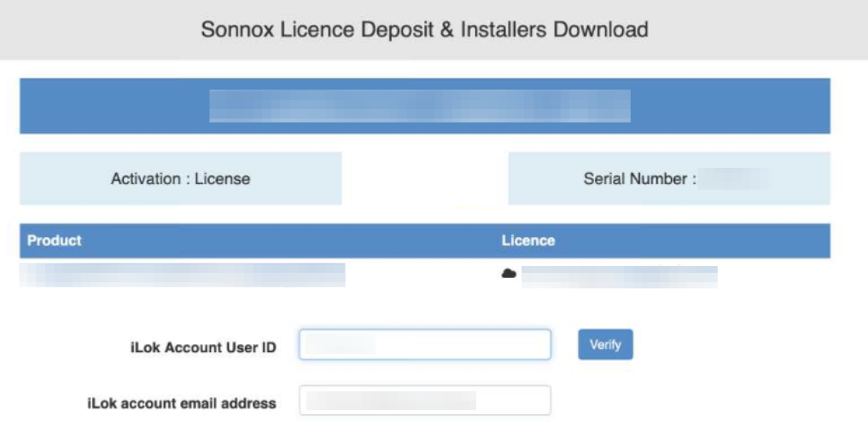This screenshot has height=428, width=868.
Task: Click the 'Activation : License' box
Action: [x=180, y=178]
